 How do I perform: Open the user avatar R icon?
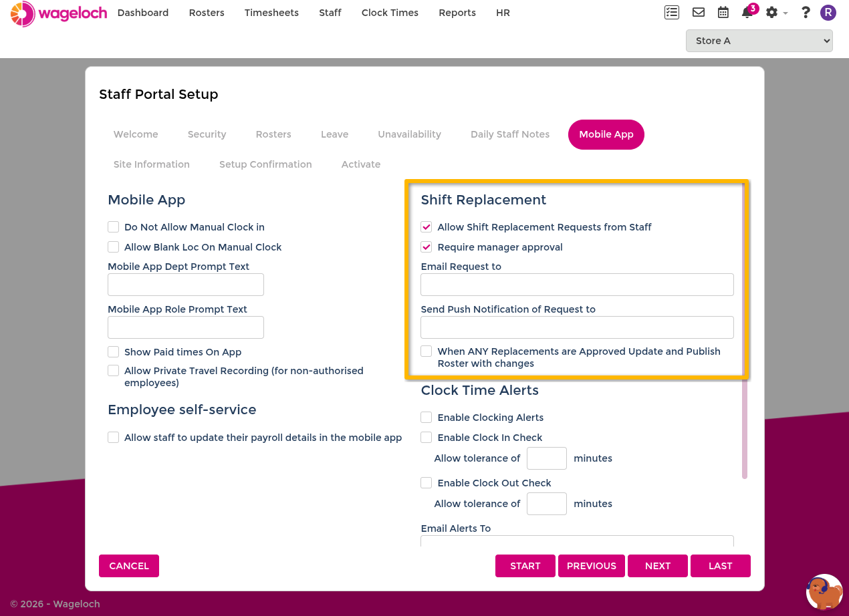(x=828, y=13)
